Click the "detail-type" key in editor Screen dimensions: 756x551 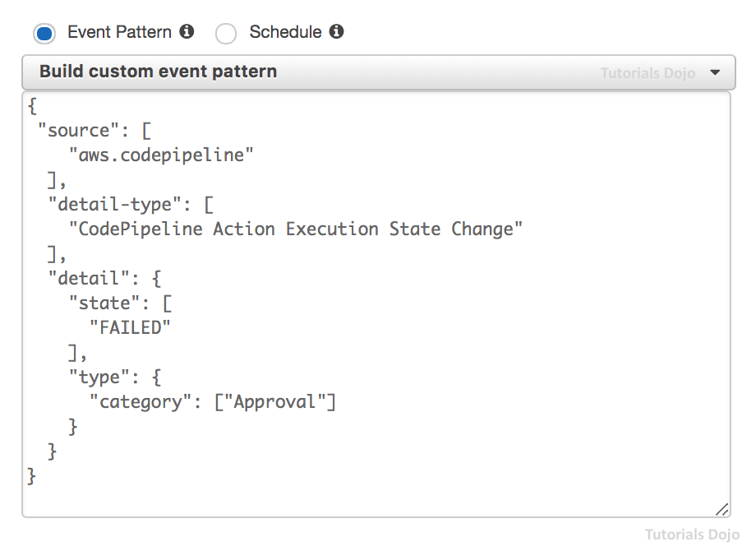(109, 204)
